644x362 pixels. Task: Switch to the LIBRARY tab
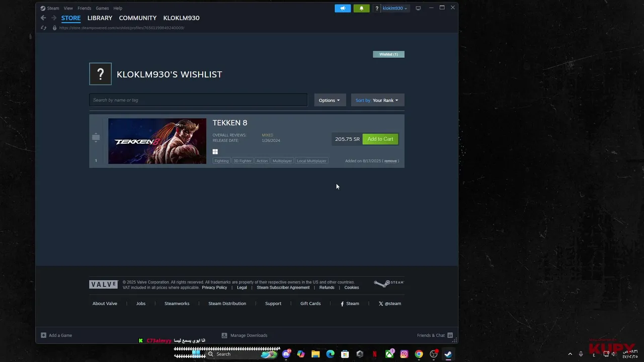[100, 18]
